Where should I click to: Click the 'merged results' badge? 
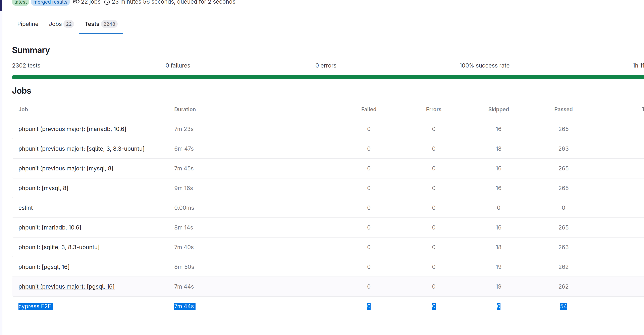50,2
